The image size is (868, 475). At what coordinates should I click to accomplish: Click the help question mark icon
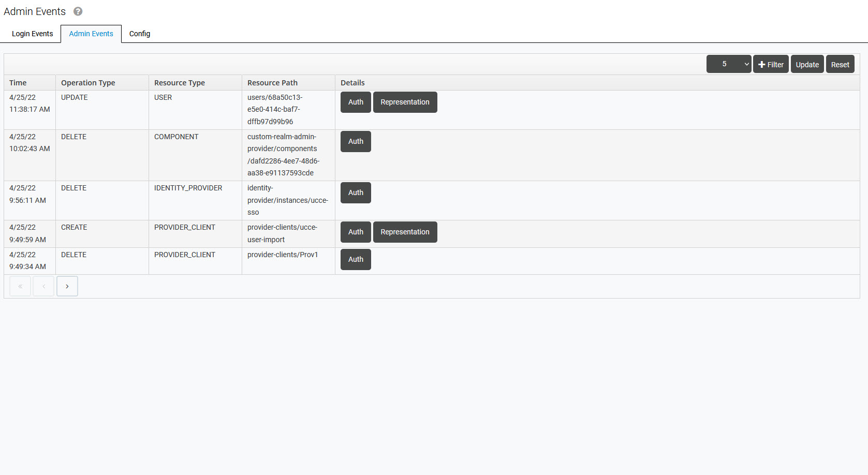pyautogui.click(x=78, y=11)
